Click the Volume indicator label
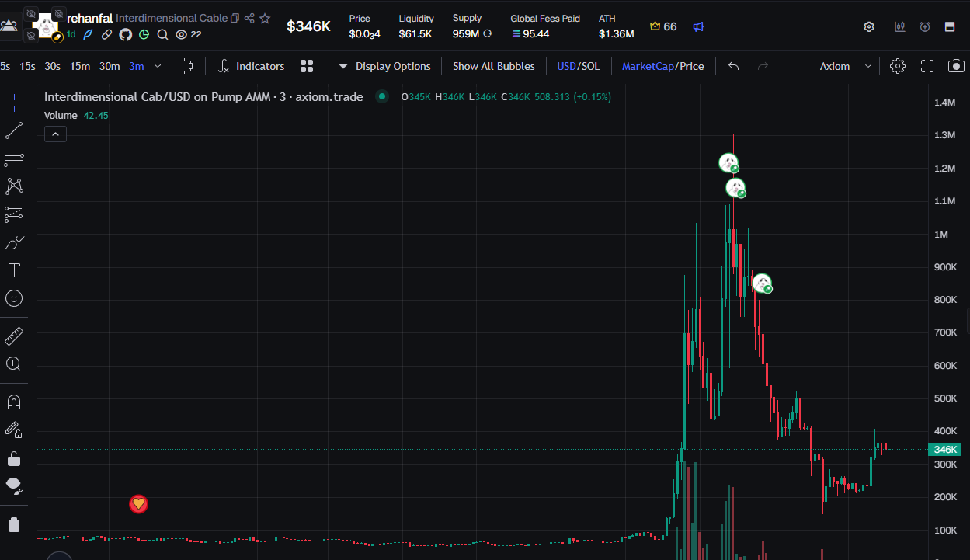The height and width of the screenshot is (560, 970). tap(61, 115)
